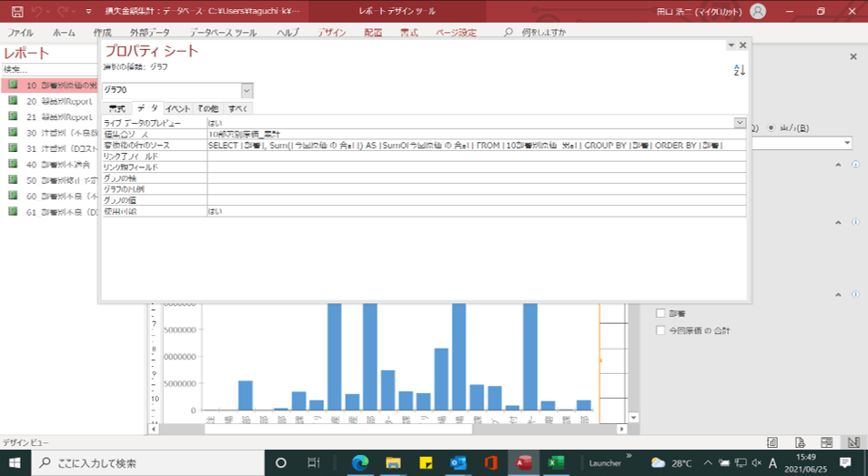Screen dimensions: 868x476
Task: Collapse the section above 部署 checkbox
Action: [838, 295]
